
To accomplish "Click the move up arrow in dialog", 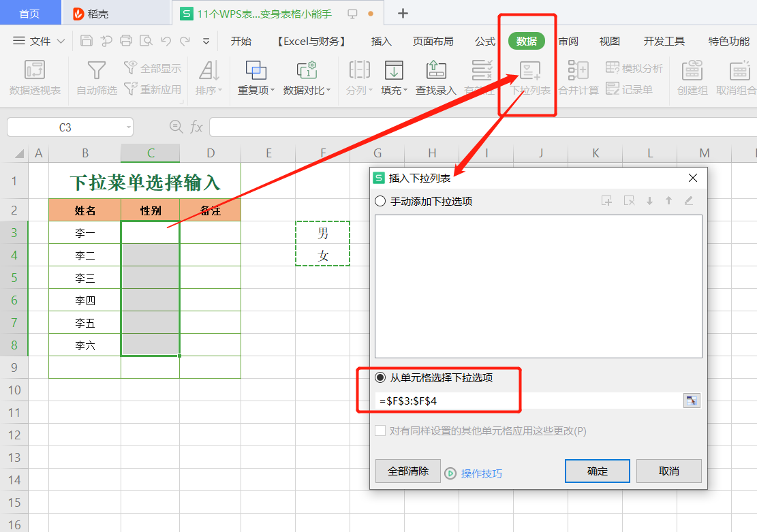I will pyautogui.click(x=668, y=201).
